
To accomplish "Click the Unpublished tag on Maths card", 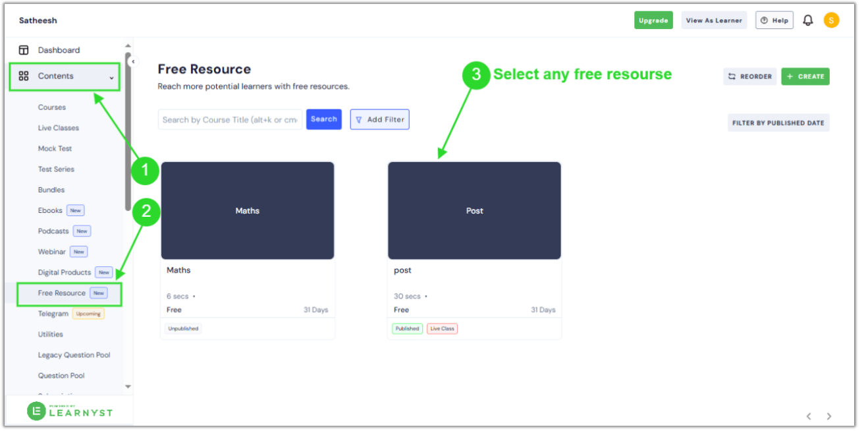I will point(183,328).
